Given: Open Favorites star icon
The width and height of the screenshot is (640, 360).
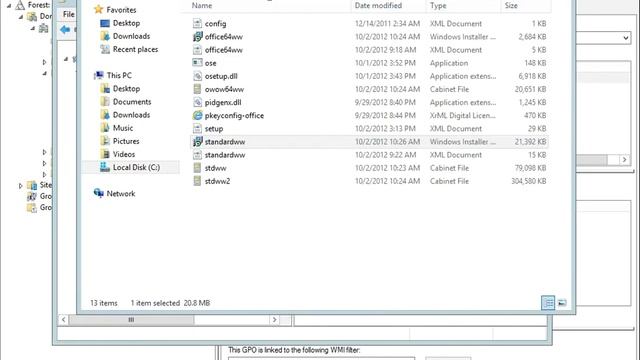Looking at the screenshot, I should click(x=98, y=9).
